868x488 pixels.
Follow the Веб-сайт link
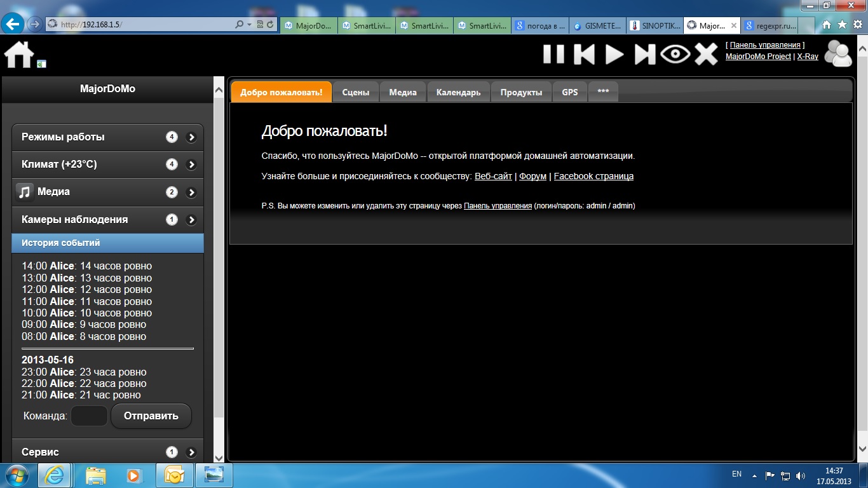click(x=493, y=176)
